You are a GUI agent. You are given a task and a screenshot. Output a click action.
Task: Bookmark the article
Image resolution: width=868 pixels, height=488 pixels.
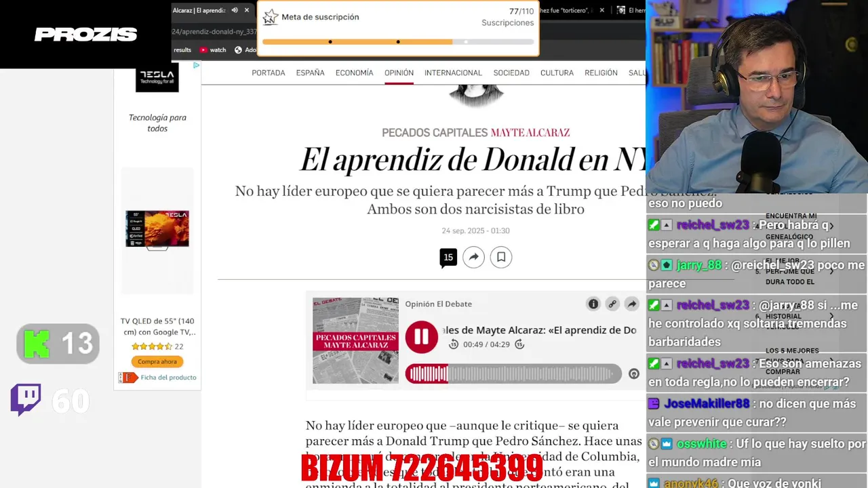[501, 257]
